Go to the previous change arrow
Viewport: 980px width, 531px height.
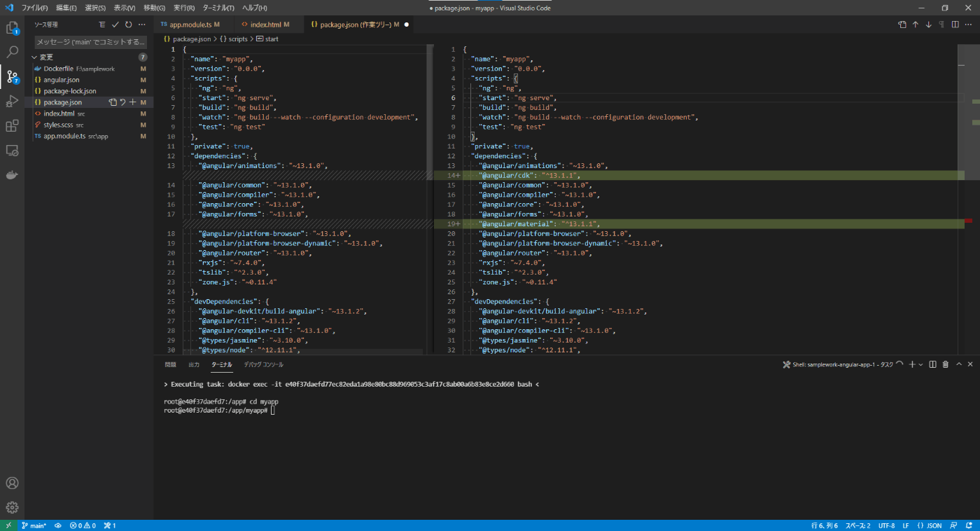coord(915,25)
